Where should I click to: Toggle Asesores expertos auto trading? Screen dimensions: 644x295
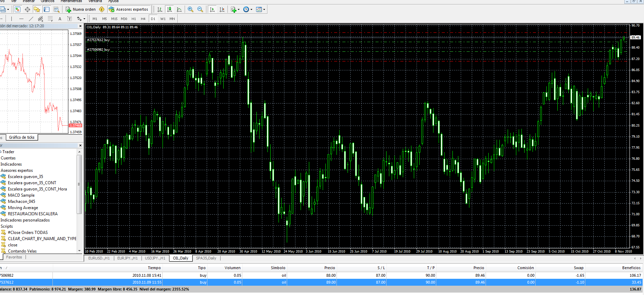[x=129, y=9]
